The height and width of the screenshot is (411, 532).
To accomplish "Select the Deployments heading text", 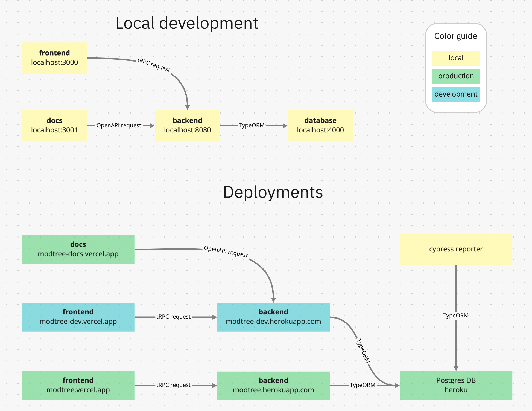I will [273, 192].
